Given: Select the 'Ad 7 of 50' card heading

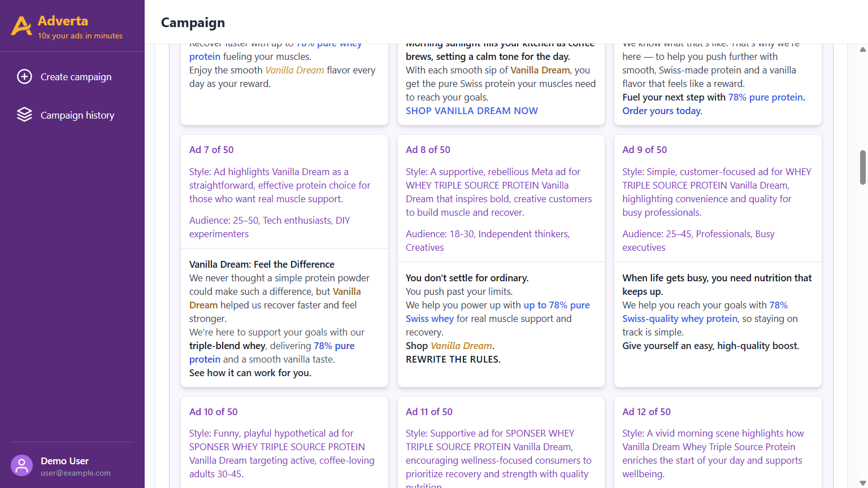Looking at the screenshot, I should click(211, 150).
